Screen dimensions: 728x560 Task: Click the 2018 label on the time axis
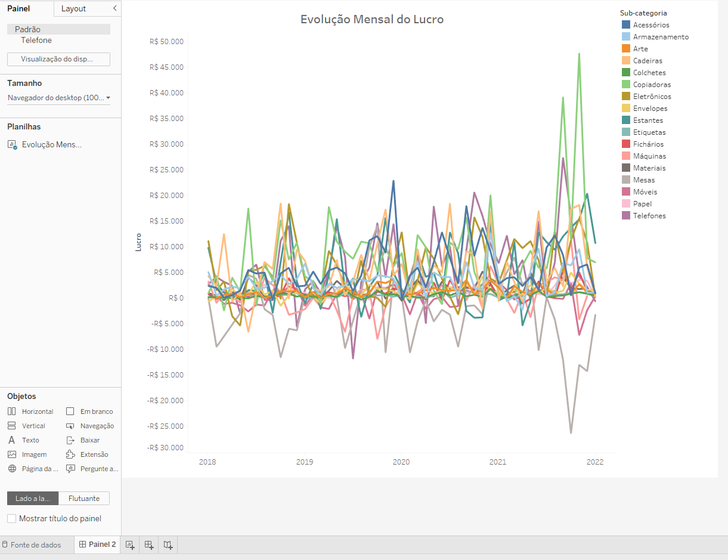tap(207, 462)
